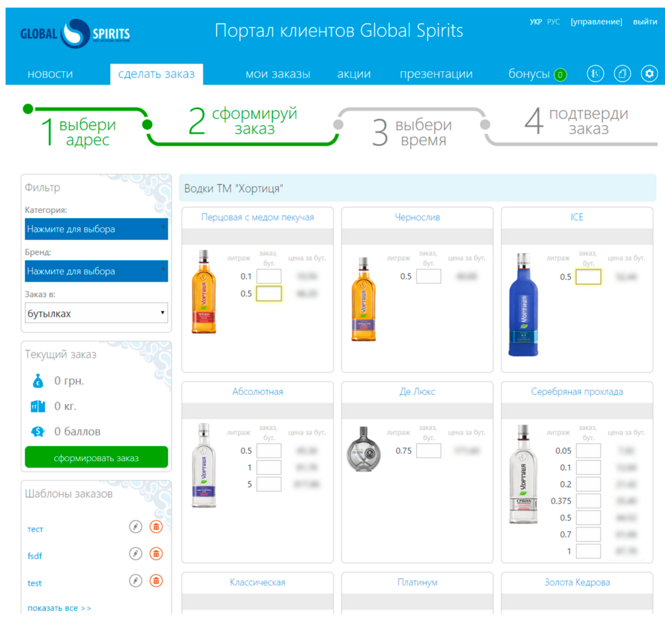Delete the 'test' order template
Screen dimensions: 665x633
click(156, 581)
